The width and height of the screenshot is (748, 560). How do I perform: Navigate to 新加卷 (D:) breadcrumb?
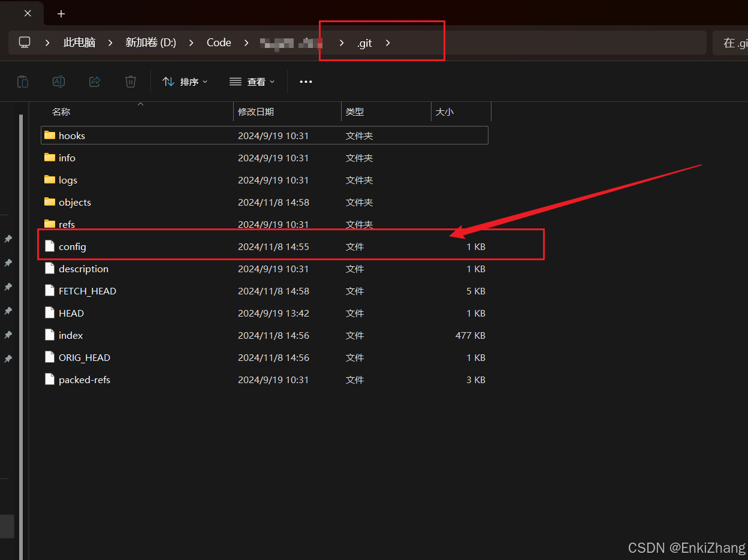tap(150, 43)
